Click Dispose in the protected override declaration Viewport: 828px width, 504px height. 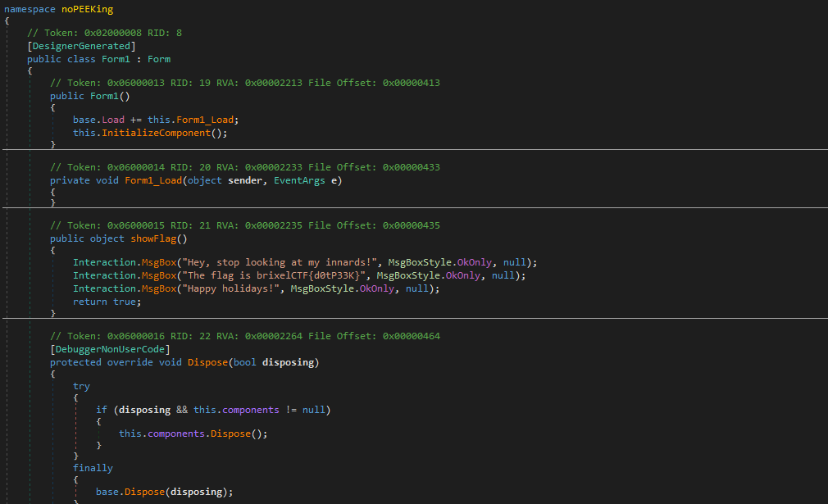[x=207, y=362]
